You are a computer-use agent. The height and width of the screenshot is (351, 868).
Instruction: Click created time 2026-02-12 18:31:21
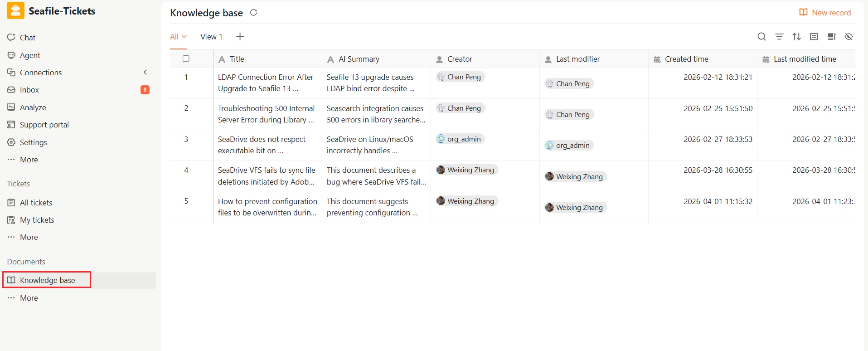coord(718,78)
